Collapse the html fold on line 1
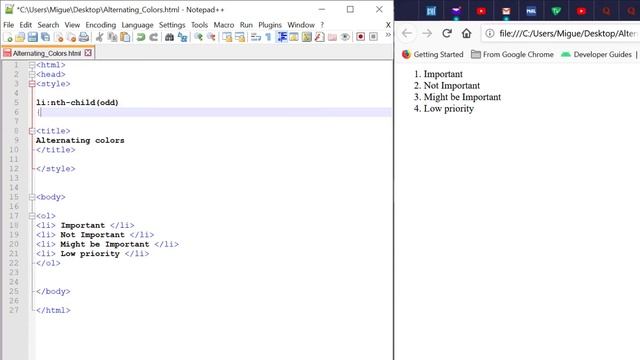 click(x=32, y=65)
